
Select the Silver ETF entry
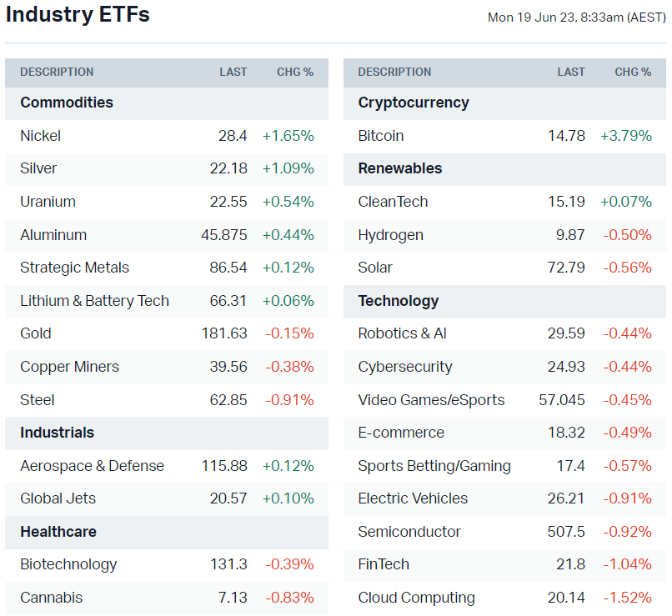pyautogui.click(x=38, y=168)
